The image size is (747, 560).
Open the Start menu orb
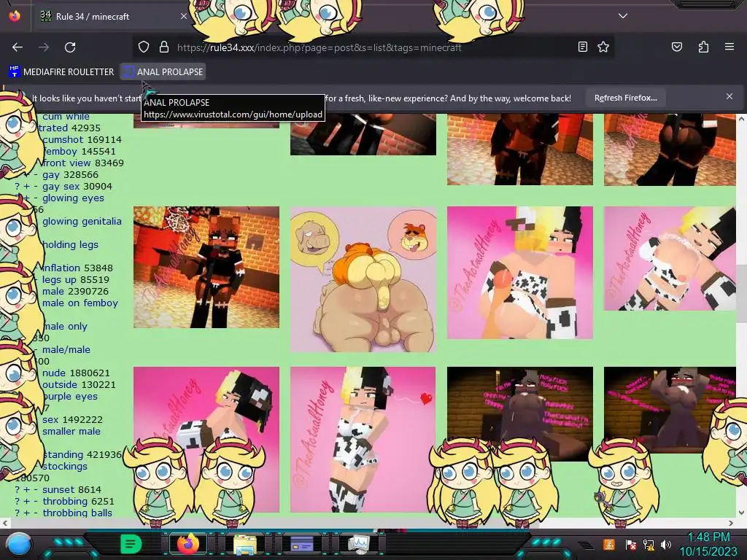coord(19,544)
